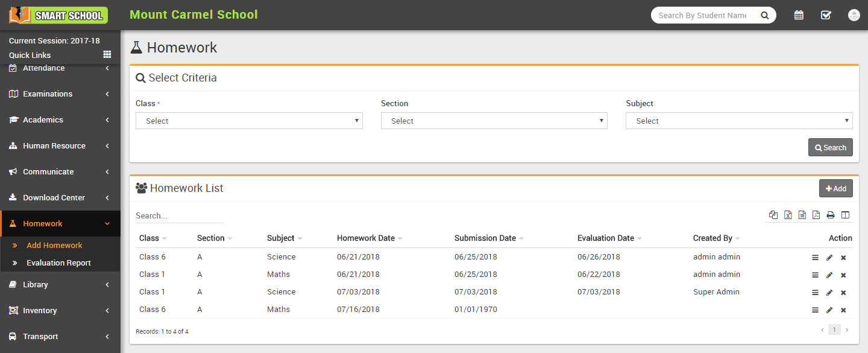Open the Subject dropdown
868x353 pixels.
739,121
